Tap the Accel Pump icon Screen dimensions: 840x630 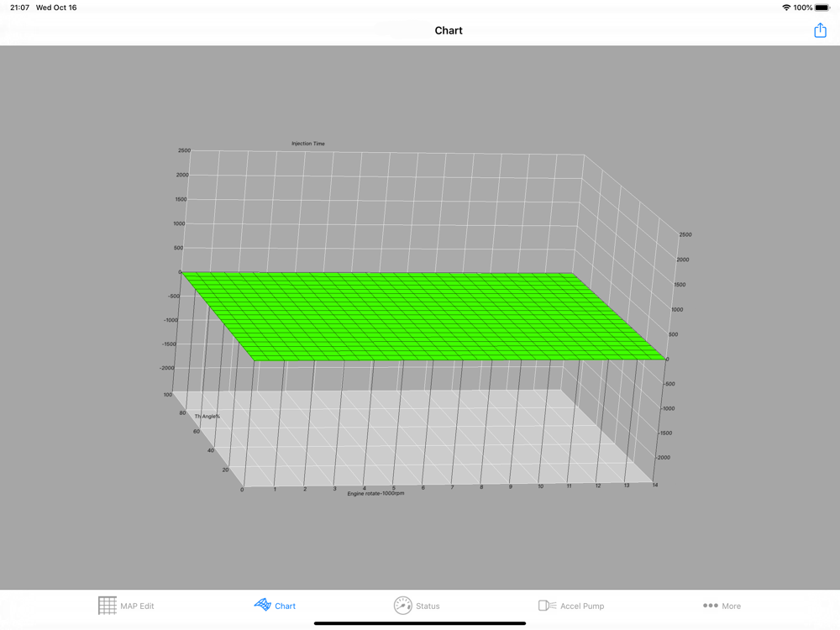tap(547, 606)
